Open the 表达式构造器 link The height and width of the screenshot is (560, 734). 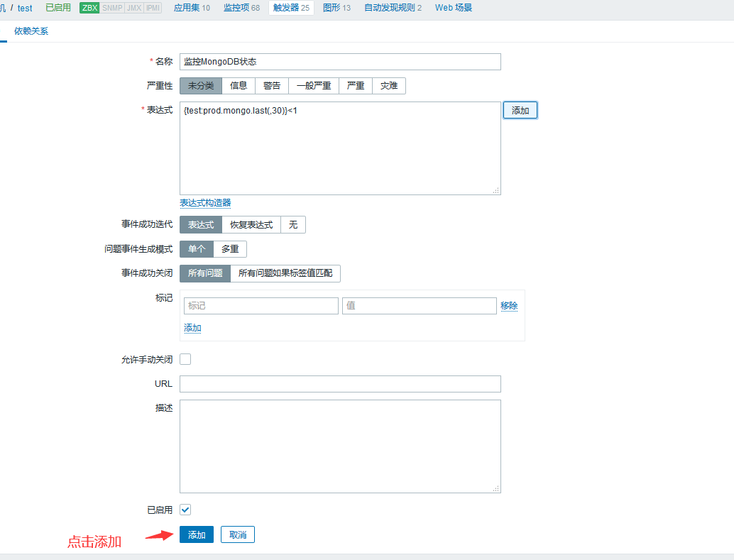(x=205, y=203)
